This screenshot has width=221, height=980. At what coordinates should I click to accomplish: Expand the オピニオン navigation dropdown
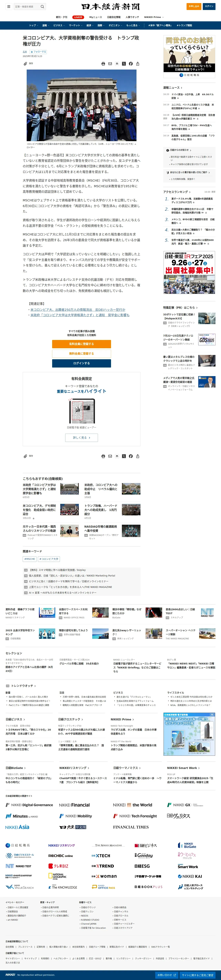pyautogui.click(x=116, y=25)
